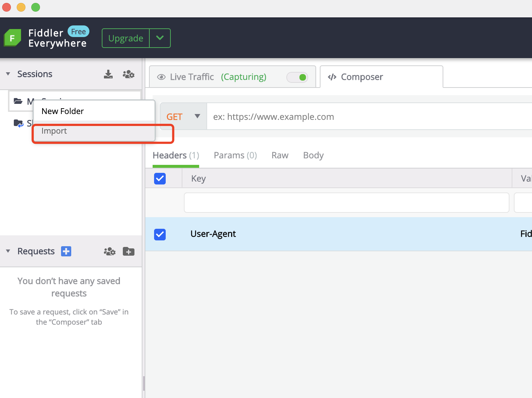Click the request URL input field
This screenshot has height=398, width=532.
369,117
